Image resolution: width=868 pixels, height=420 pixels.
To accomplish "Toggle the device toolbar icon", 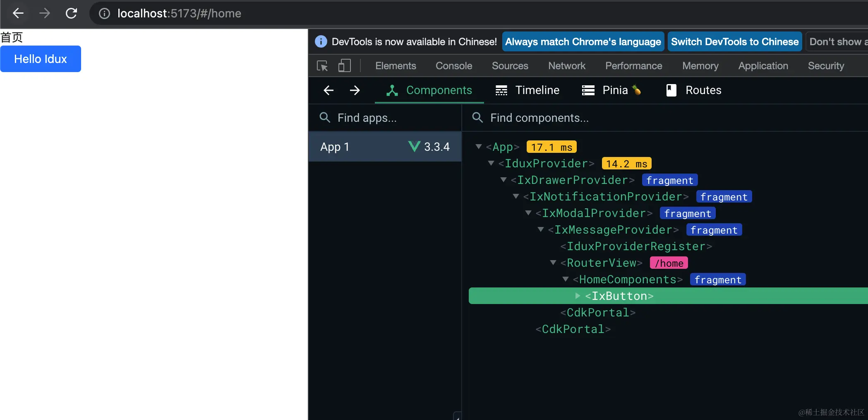I will pos(344,65).
